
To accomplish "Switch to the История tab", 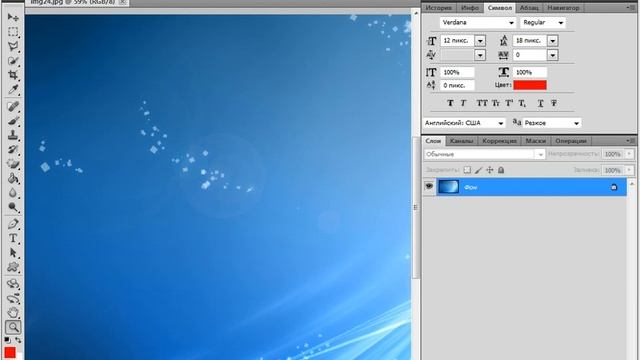I will coord(439,8).
